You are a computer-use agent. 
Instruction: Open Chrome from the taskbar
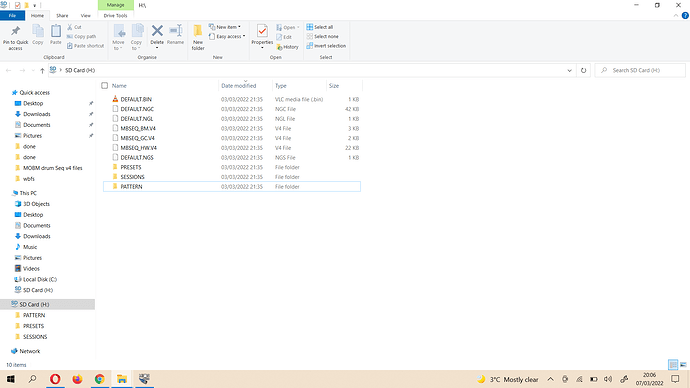click(99, 379)
